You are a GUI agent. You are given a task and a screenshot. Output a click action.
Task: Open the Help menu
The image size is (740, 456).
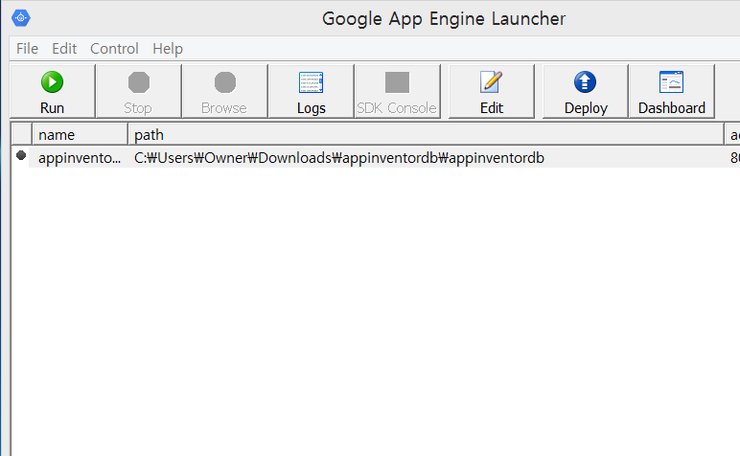(168, 49)
